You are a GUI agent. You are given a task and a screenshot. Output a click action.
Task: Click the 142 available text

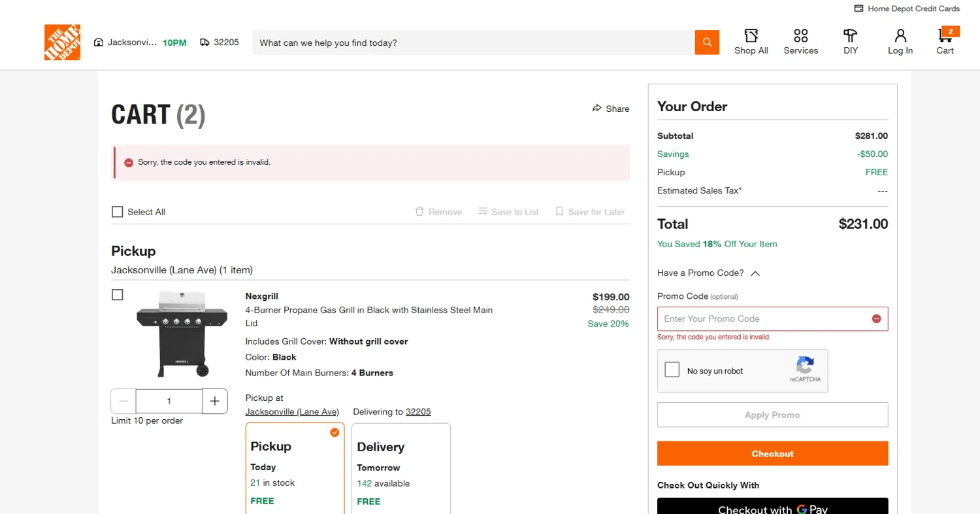coord(384,483)
